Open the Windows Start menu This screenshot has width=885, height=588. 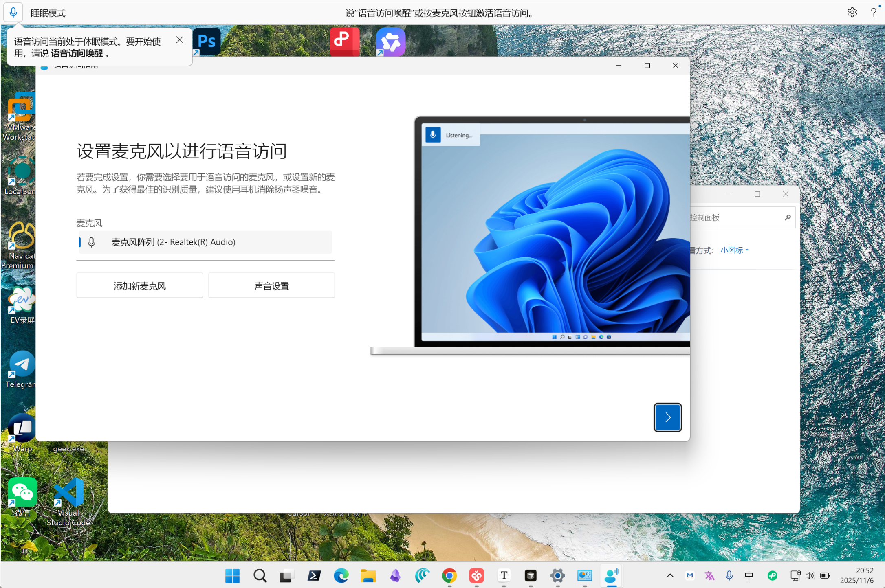(232, 576)
